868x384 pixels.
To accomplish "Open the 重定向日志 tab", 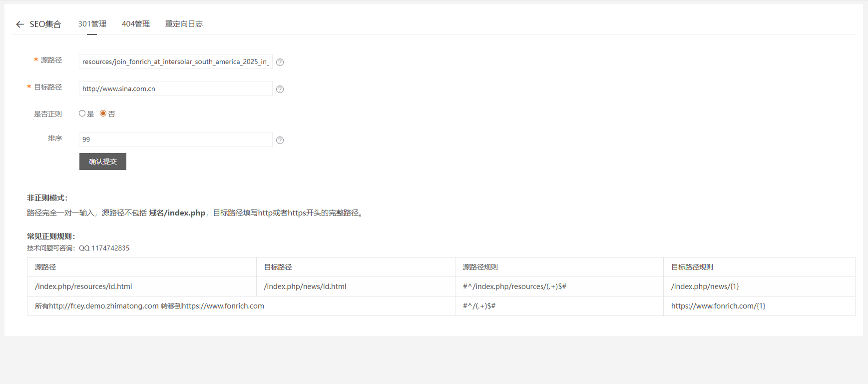I will pos(184,24).
